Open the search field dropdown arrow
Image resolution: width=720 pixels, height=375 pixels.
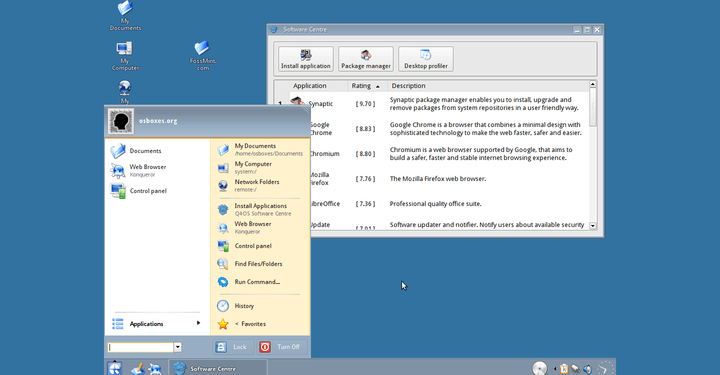178,347
